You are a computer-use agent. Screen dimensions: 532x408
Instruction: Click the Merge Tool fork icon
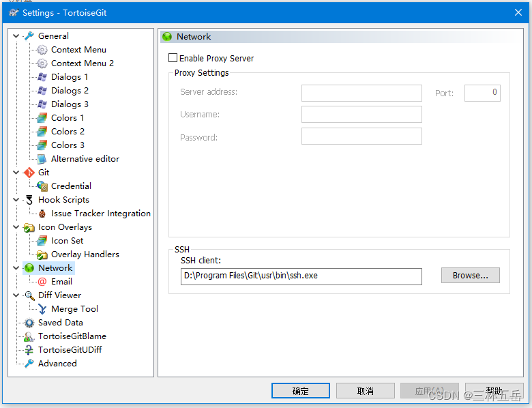[x=42, y=309]
